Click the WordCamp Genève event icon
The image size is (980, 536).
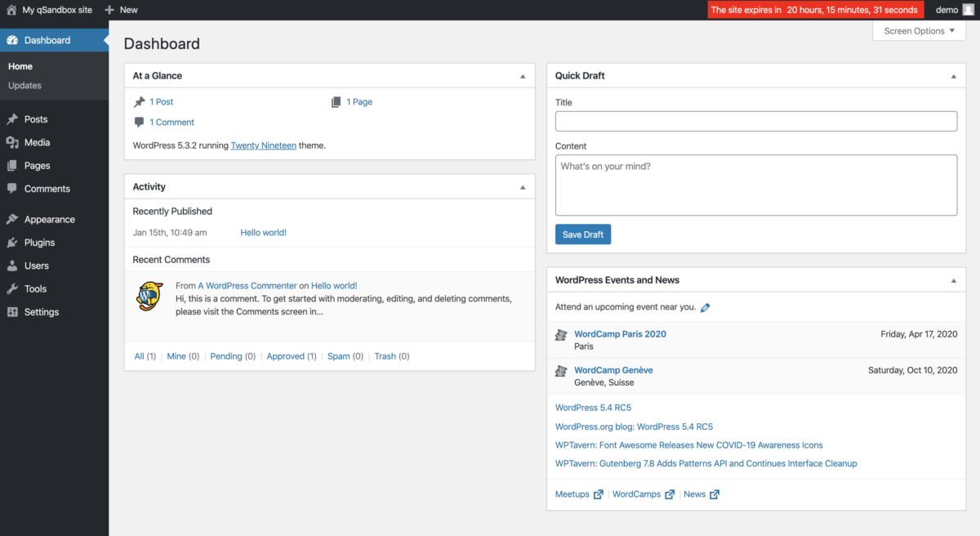(x=561, y=371)
